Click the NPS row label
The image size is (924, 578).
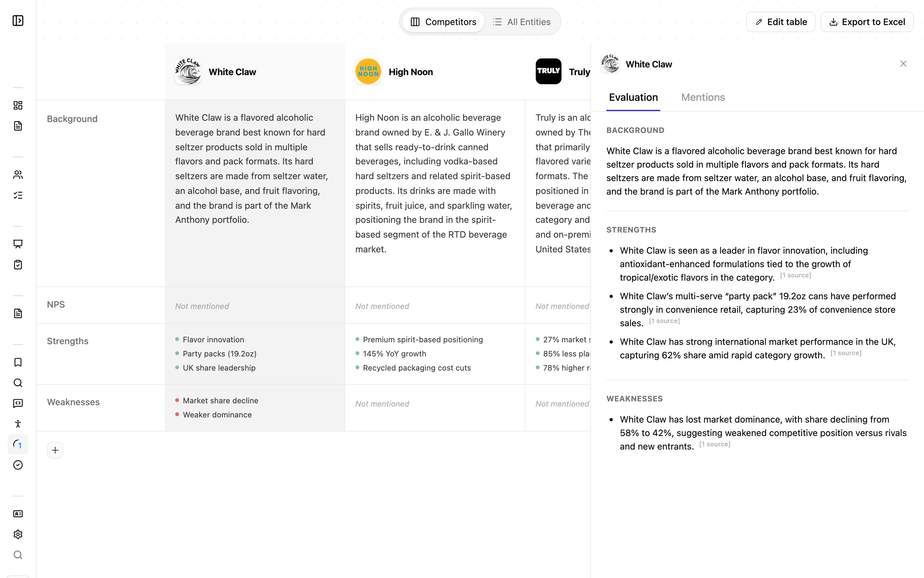tap(56, 305)
